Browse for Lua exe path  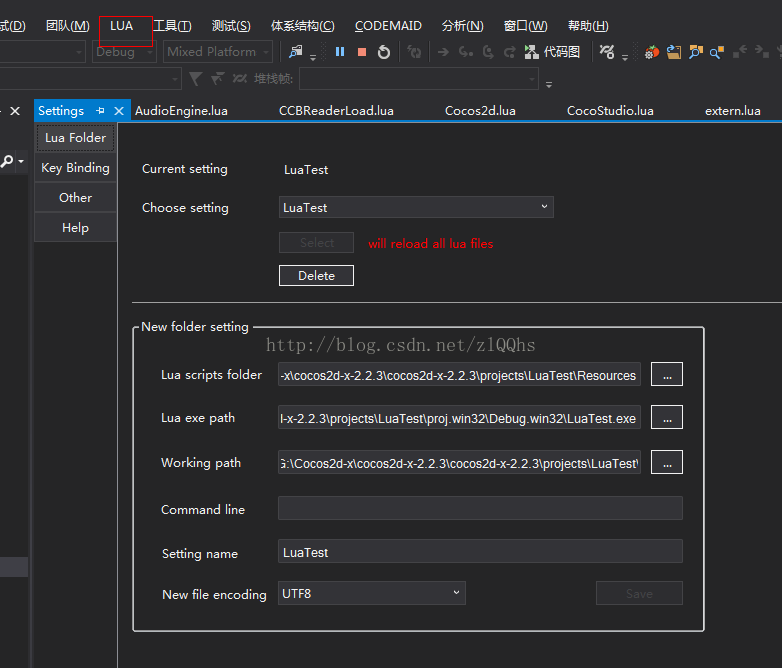point(667,417)
